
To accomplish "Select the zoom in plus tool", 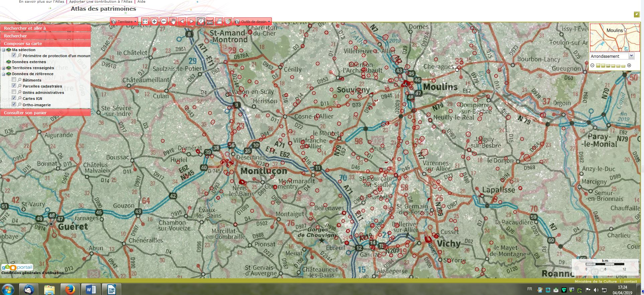I will click(x=154, y=21).
